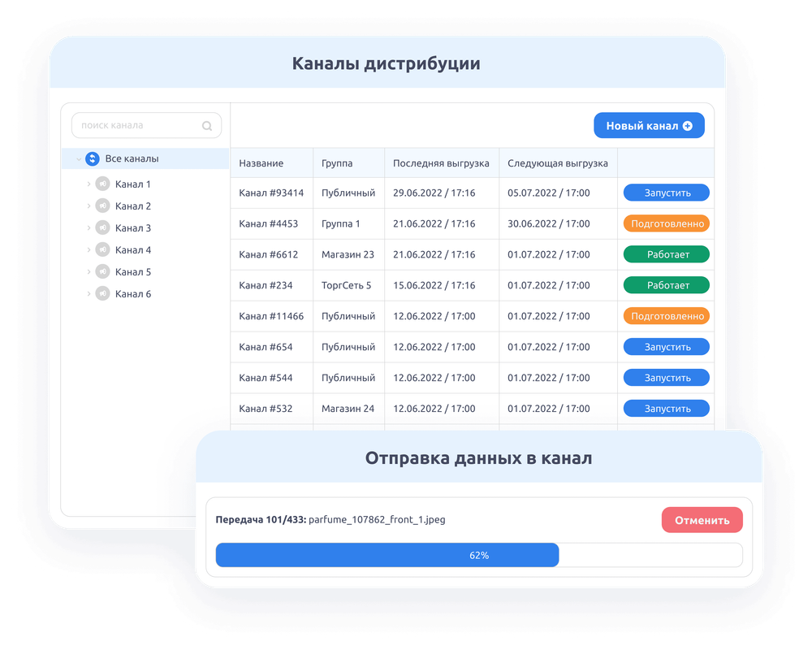Expand the Канал 4 tree node

89,250
